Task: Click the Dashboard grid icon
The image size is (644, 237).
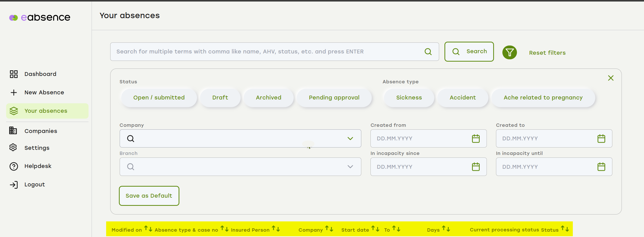Action: (x=14, y=74)
